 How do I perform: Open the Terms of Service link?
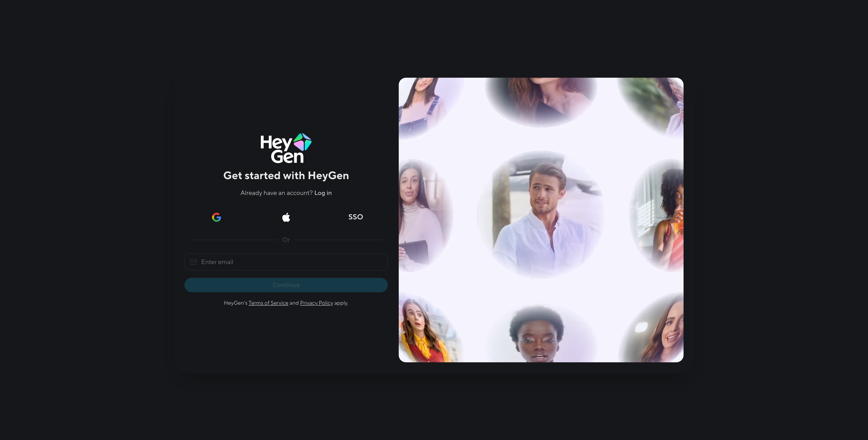pos(268,303)
